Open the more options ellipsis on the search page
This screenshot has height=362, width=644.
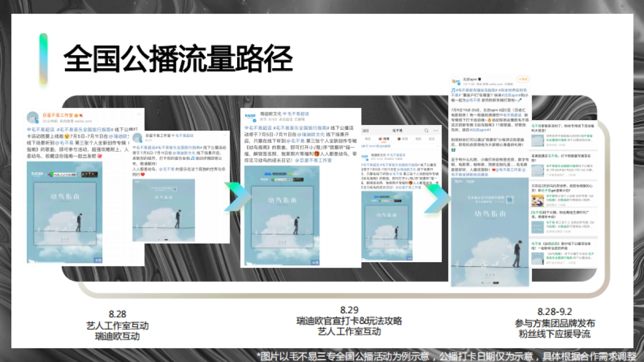coord(436,130)
